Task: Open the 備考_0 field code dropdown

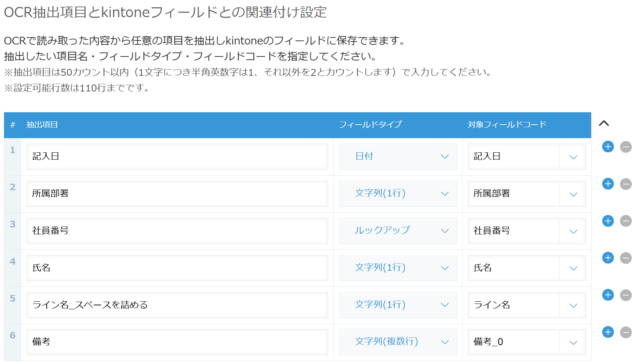Action: click(x=527, y=342)
